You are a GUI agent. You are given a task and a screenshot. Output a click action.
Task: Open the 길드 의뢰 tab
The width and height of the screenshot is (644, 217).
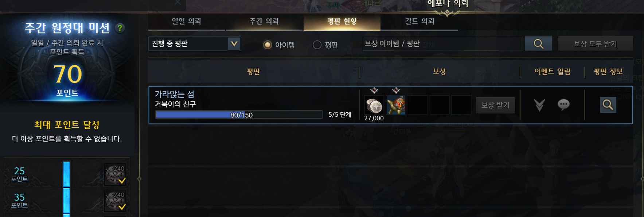(x=419, y=22)
